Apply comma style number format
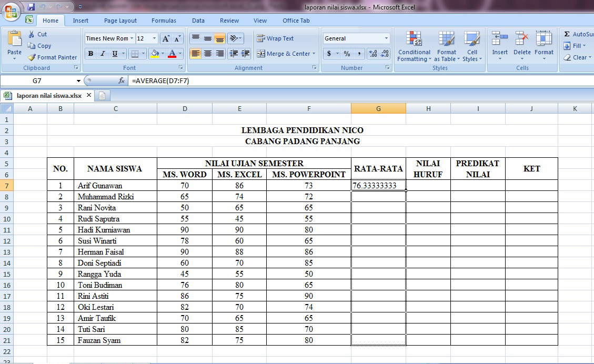Screen dimensions: 594x364 (359, 54)
